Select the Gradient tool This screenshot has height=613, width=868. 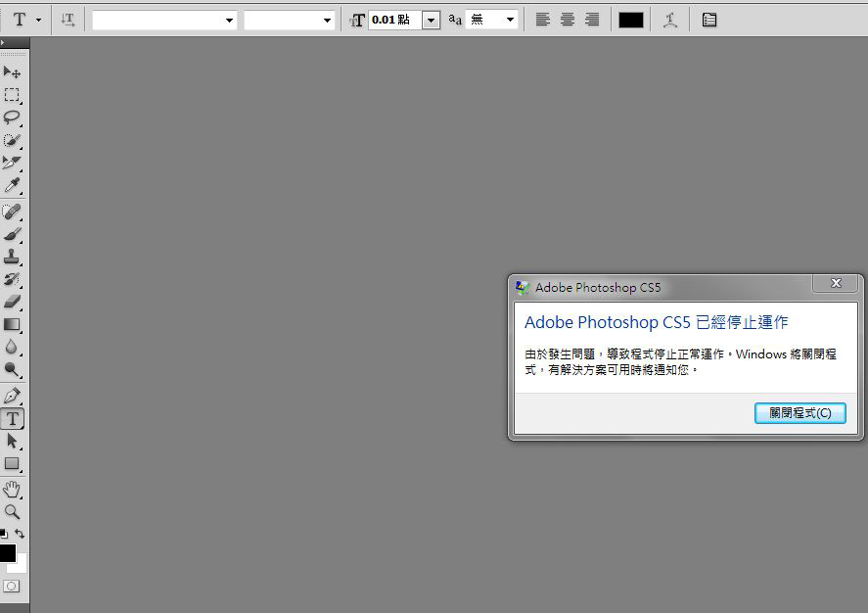(12, 324)
